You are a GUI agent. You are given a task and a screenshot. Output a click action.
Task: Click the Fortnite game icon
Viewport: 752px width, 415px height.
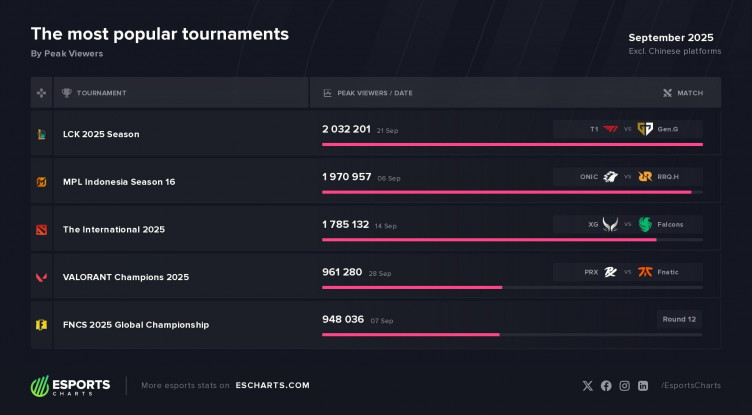(x=41, y=324)
